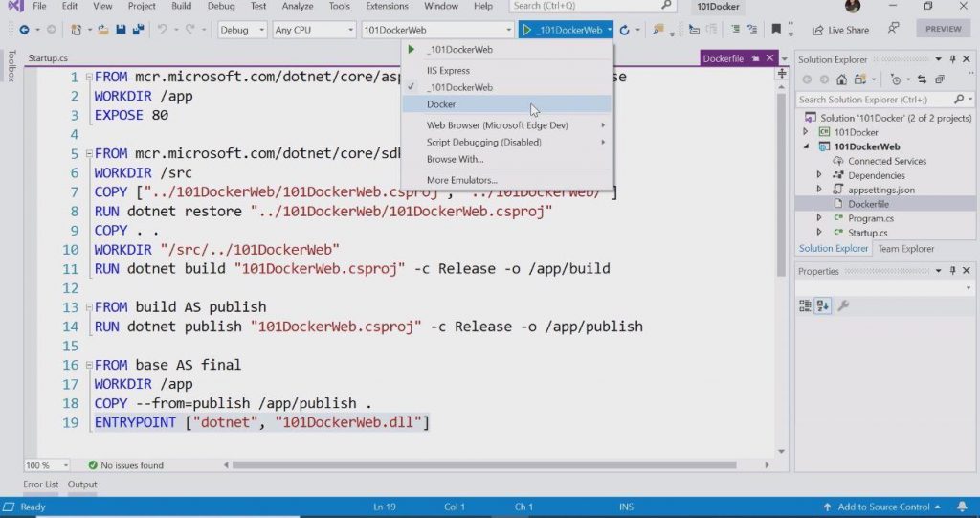Open the 101DockerWeb startup project dropdown
980x518 pixels.
coord(437,30)
